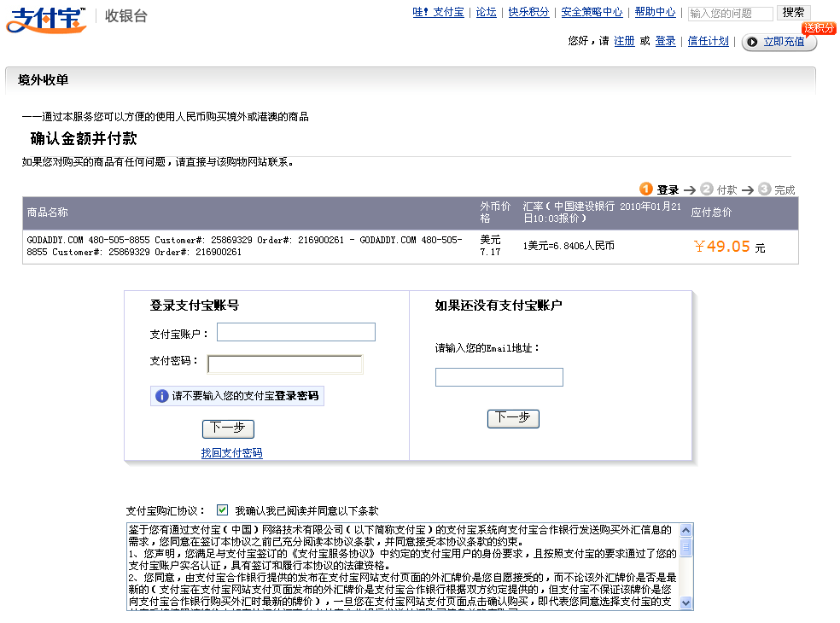Click the 登录 login link in header
840x623 pixels.
click(x=665, y=41)
